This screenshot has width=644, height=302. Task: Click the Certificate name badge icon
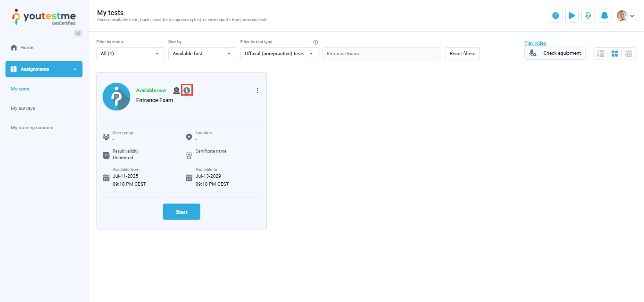[x=189, y=155]
